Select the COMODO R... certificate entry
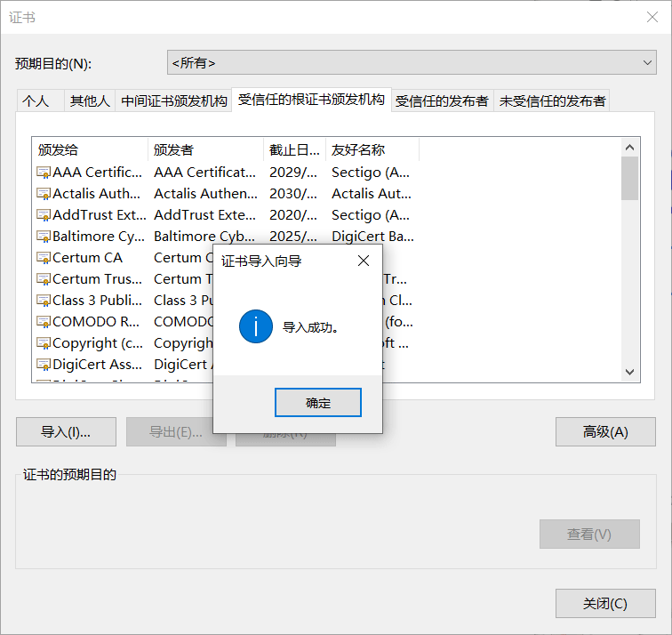 click(96, 322)
